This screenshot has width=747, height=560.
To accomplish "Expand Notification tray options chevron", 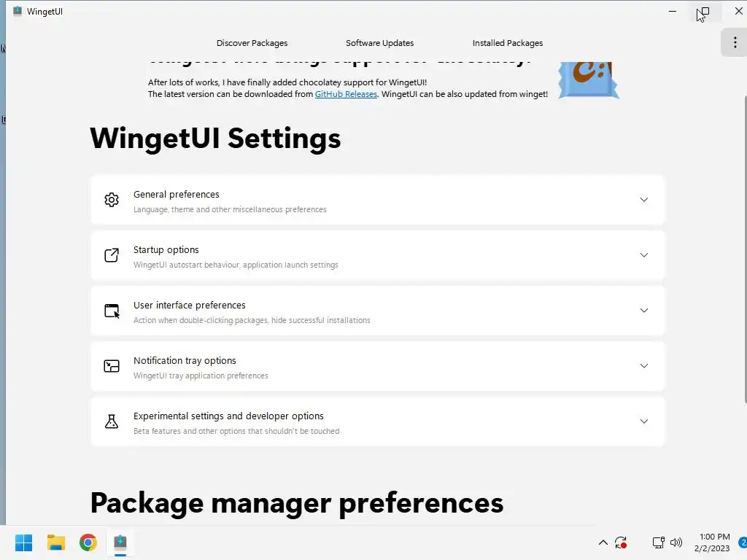I will (x=643, y=366).
